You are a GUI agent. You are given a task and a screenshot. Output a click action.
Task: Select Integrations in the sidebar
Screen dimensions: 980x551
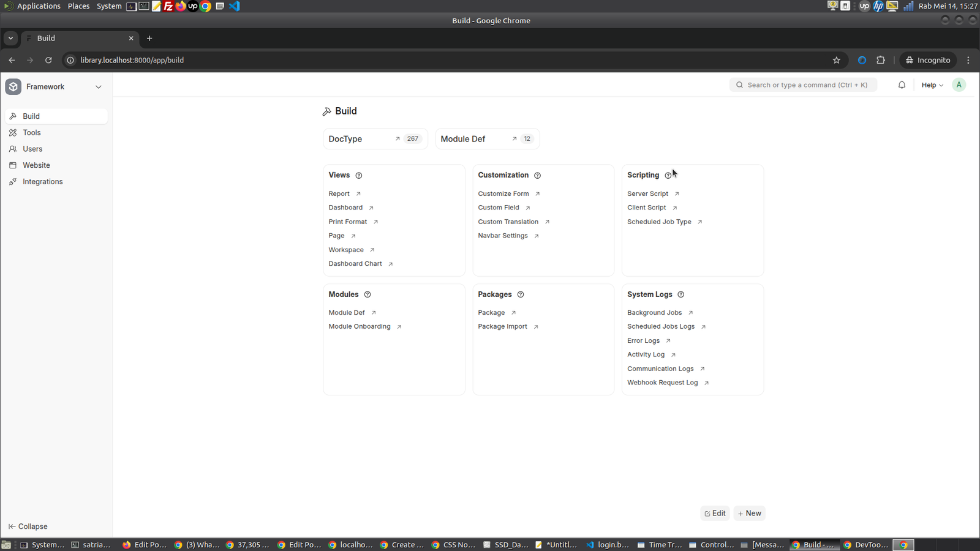(x=42, y=182)
